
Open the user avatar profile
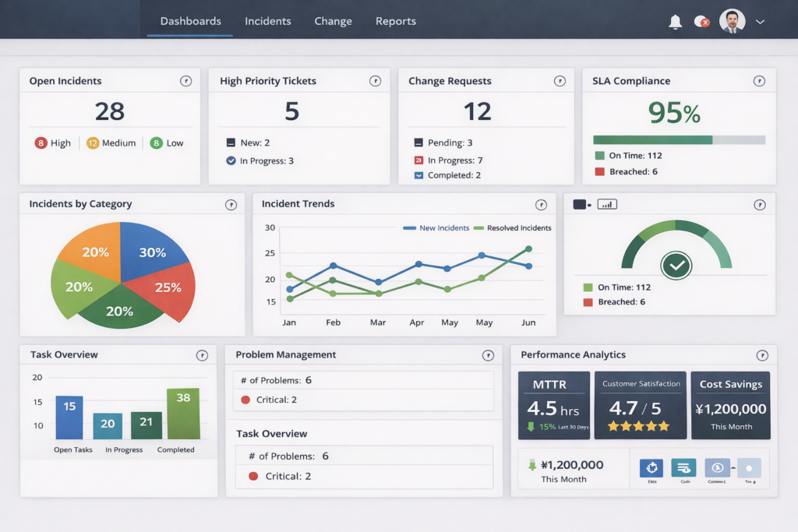pyautogui.click(x=732, y=21)
